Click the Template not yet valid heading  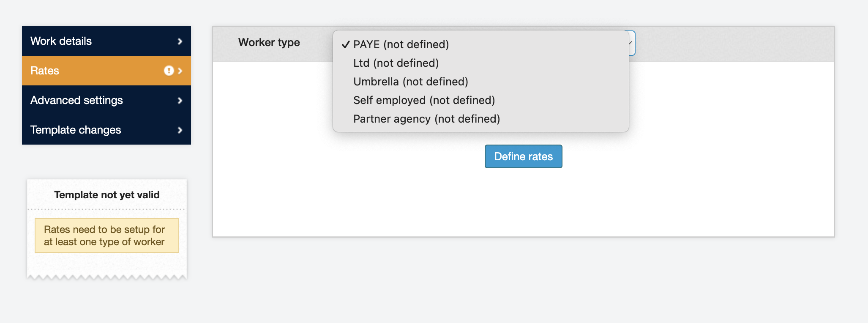[107, 195]
